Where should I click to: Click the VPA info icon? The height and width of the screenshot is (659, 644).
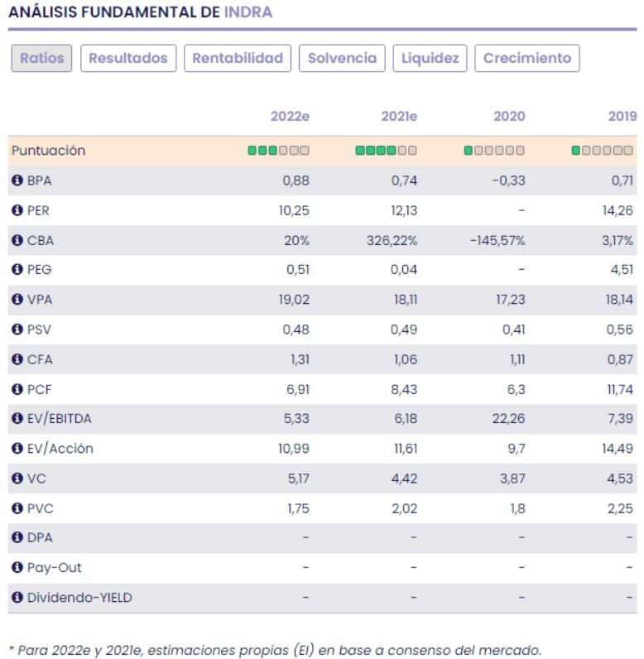pyautogui.click(x=16, y=300)
